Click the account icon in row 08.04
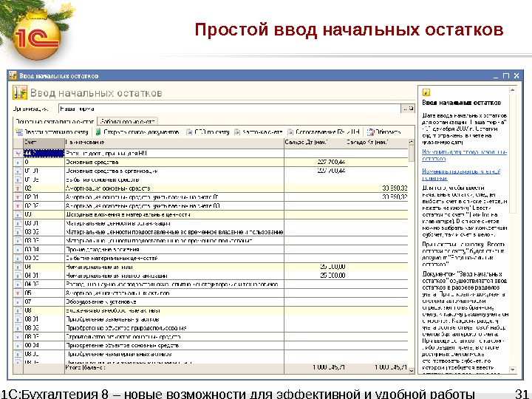Image resolution: width=532 pixels, height=399 pixels. coord(18,345)
